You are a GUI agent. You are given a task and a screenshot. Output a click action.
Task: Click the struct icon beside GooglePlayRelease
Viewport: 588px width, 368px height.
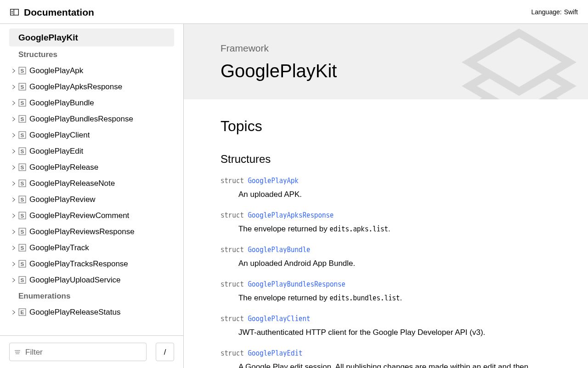click(x=22, y=167)
